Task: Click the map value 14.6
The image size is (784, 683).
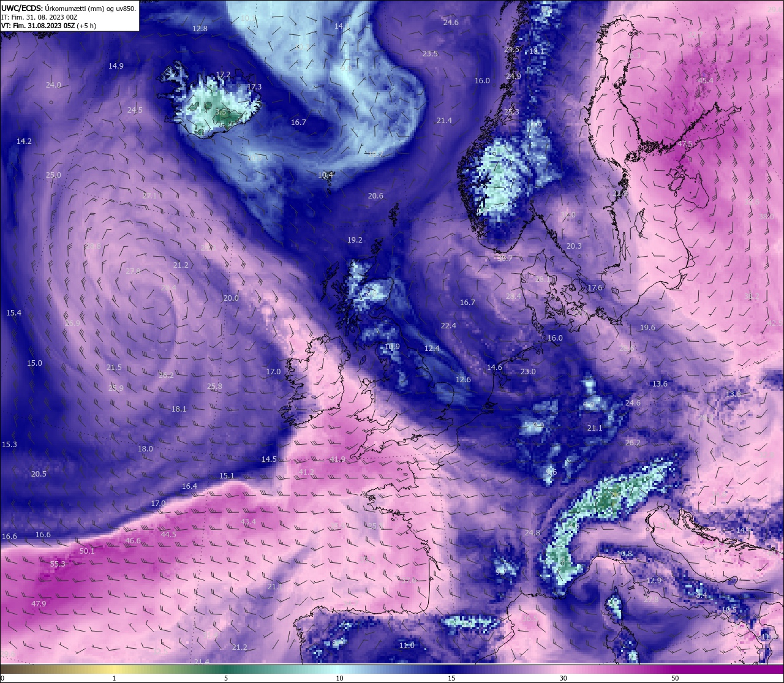Action: pyautogui.click(x=494, y=368)
